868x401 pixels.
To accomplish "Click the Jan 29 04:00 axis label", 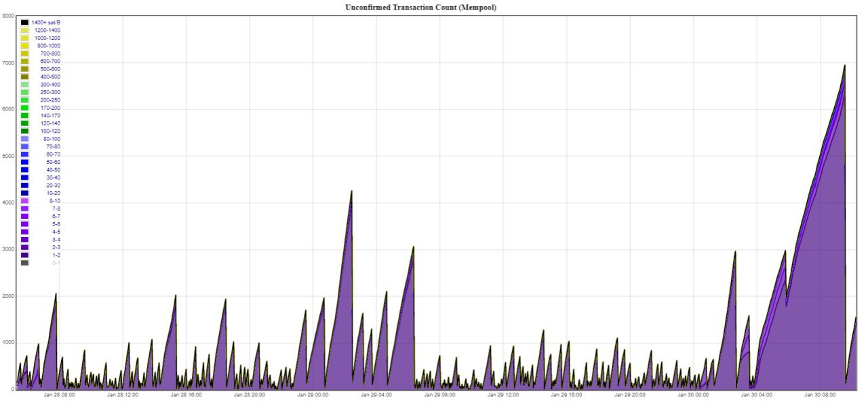I will tap(376, 394).
